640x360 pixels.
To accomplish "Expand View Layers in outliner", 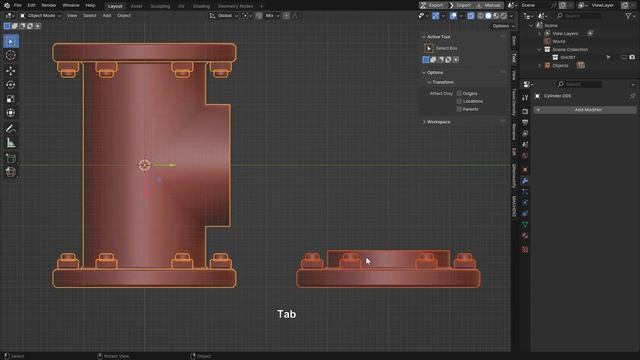I will [x=539, y=33].
